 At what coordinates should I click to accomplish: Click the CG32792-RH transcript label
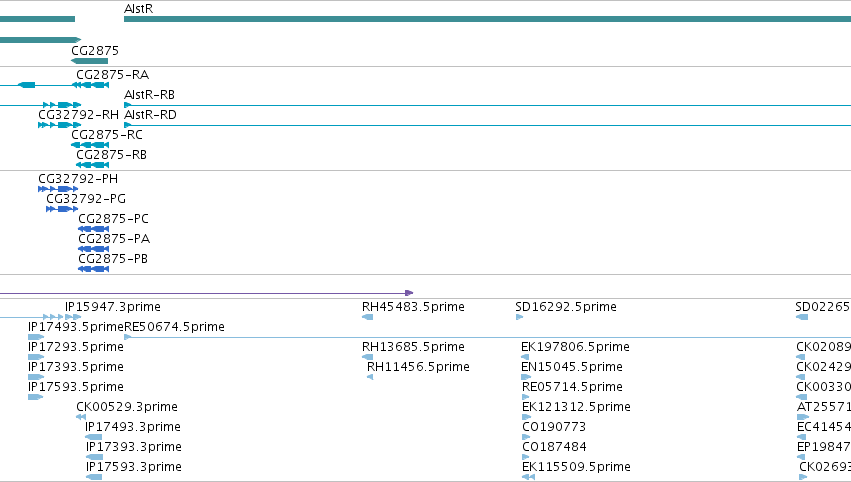point(78,115)
